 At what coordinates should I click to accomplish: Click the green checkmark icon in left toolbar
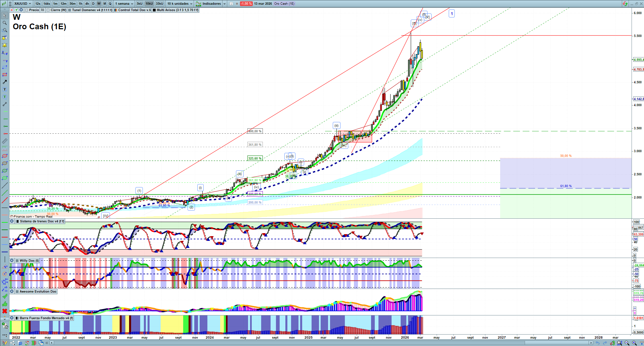click(x=5, y=296)
